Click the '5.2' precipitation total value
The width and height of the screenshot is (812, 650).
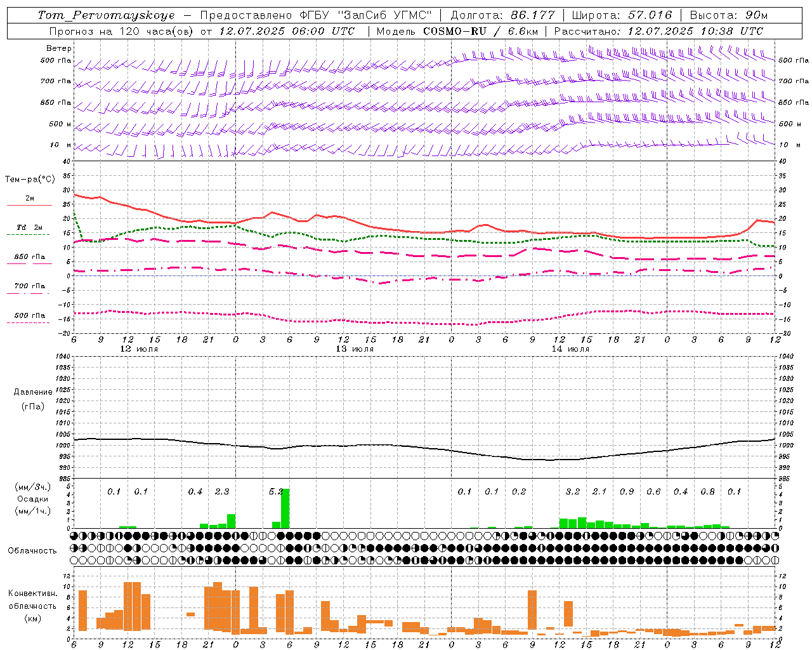click(276, 492)
